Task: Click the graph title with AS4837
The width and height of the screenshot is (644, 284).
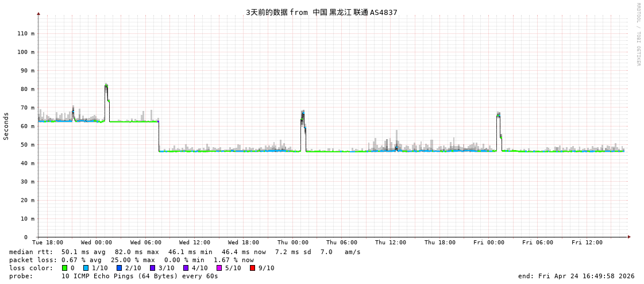Action: 321,12
